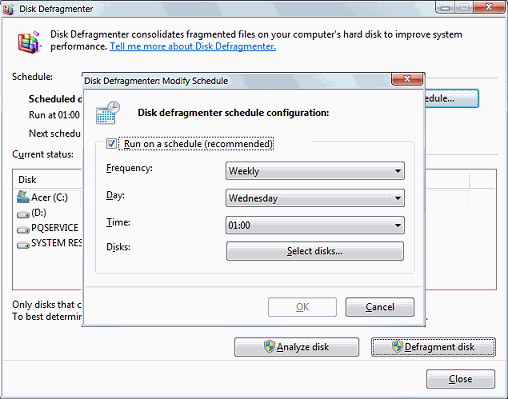Click the calendar clock schedule icon
Screen dimensions: 508x399
point(108,113)
